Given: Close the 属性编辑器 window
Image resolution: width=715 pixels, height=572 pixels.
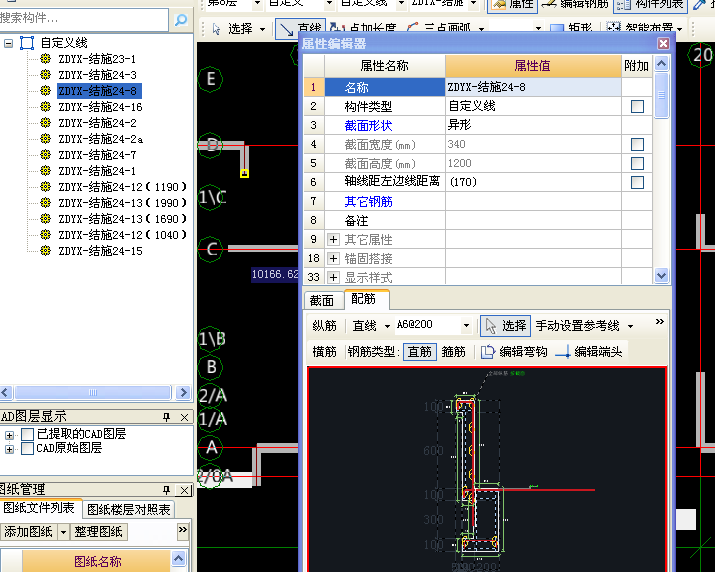Looking at the screenshot, I should tap(663, 43).
